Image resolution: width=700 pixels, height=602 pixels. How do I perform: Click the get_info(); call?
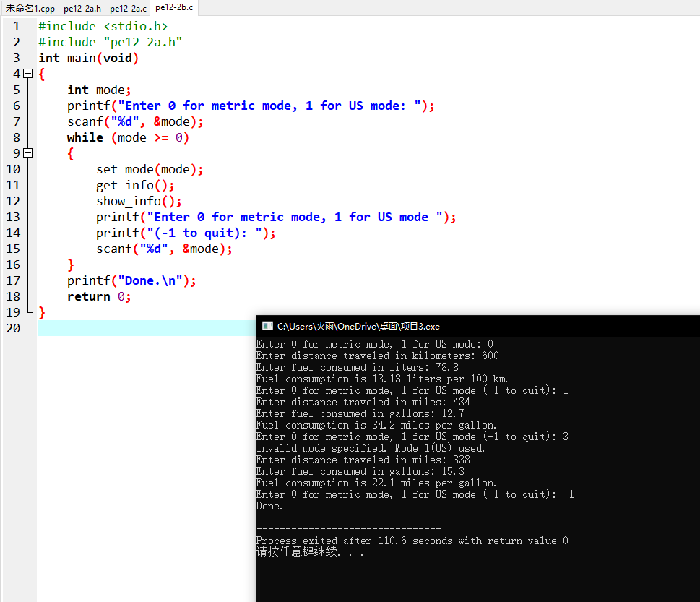pyautogui.click(x=135, y=185)
